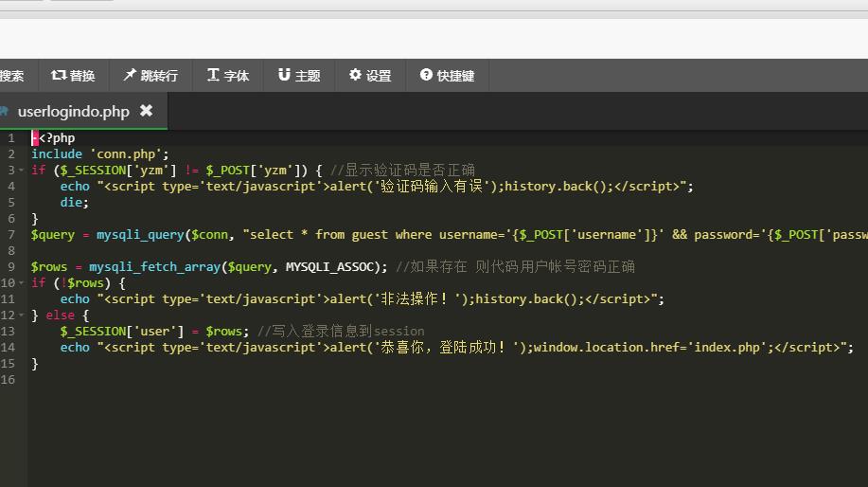
Task: Open 跳转行 go-to-line pin icon
Action: [130, 75]
